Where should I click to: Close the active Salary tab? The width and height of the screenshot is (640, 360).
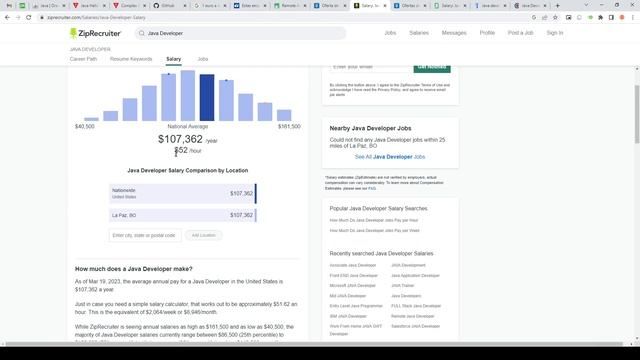point(384,6)
